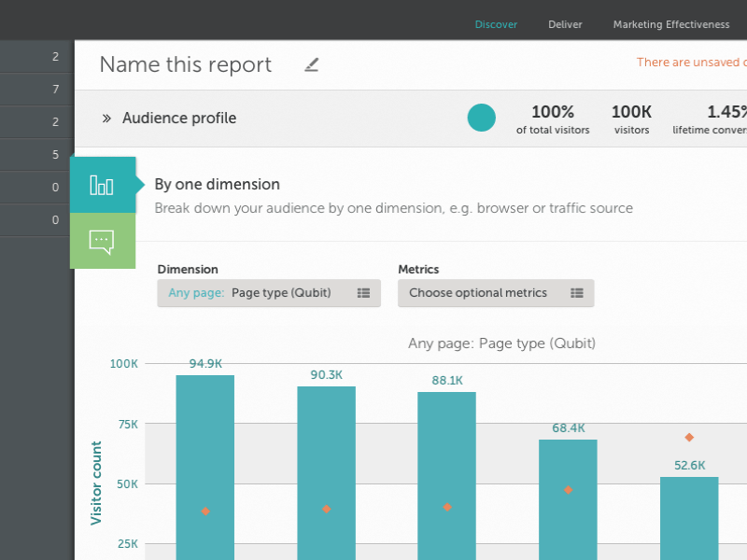Open the green comment bubble tab

click(102, 242)
